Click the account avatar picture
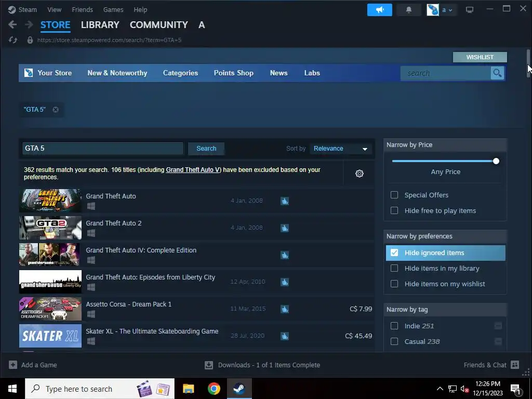532x399 pixels. 433,10
